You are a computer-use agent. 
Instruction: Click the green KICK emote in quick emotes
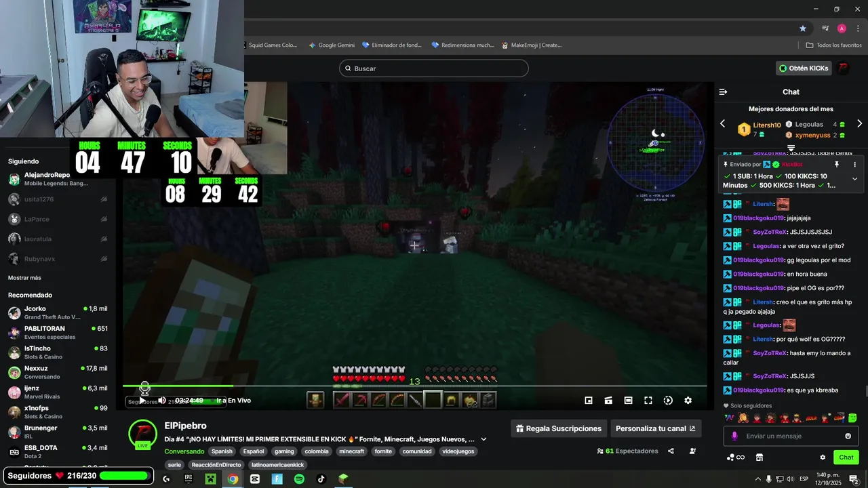pyautogui.click(x=852, y=418)
